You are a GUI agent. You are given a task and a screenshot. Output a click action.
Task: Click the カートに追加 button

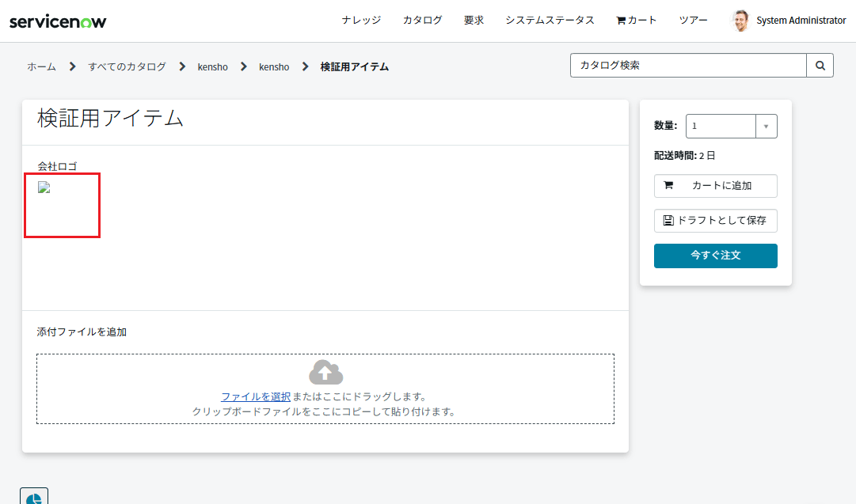tap(715, 186)
